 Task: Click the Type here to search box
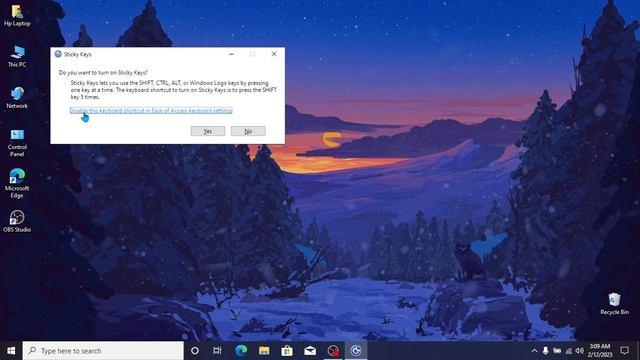[x=103, y=351]
